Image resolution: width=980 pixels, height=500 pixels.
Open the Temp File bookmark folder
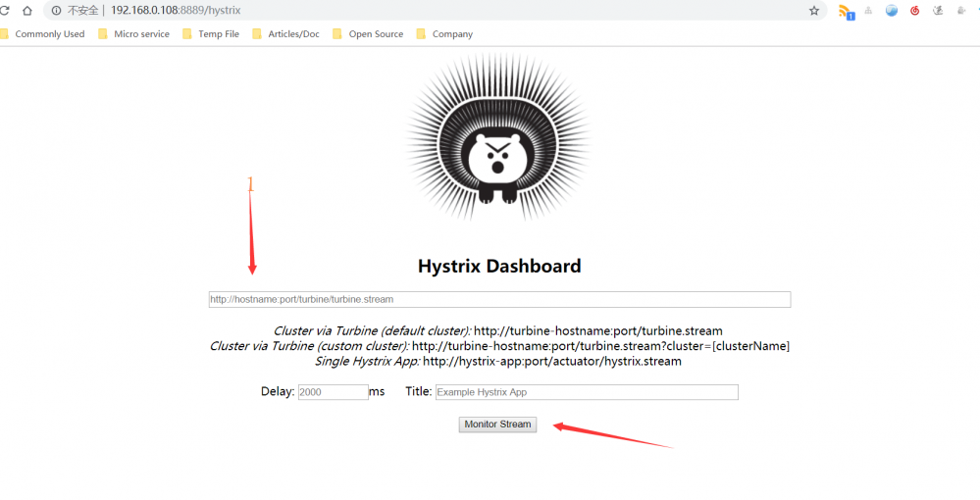pyautogui.click(x=211, y=33)
